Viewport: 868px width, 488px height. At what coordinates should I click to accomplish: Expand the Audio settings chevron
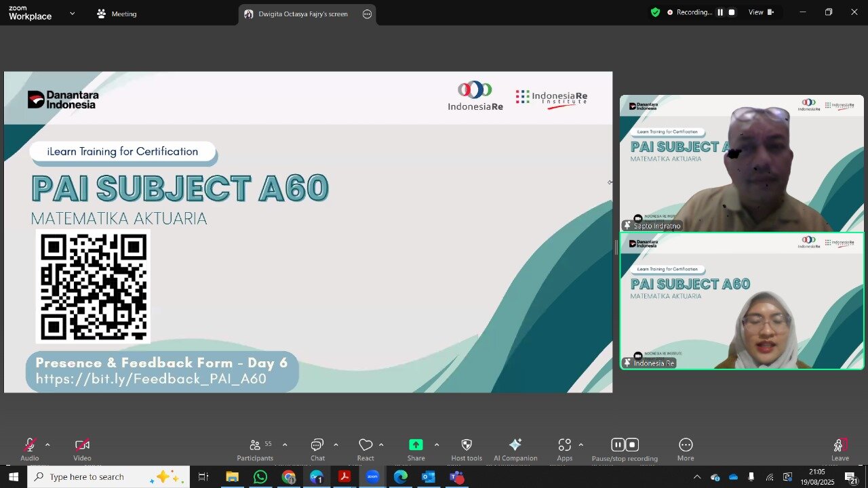[47, 445]
